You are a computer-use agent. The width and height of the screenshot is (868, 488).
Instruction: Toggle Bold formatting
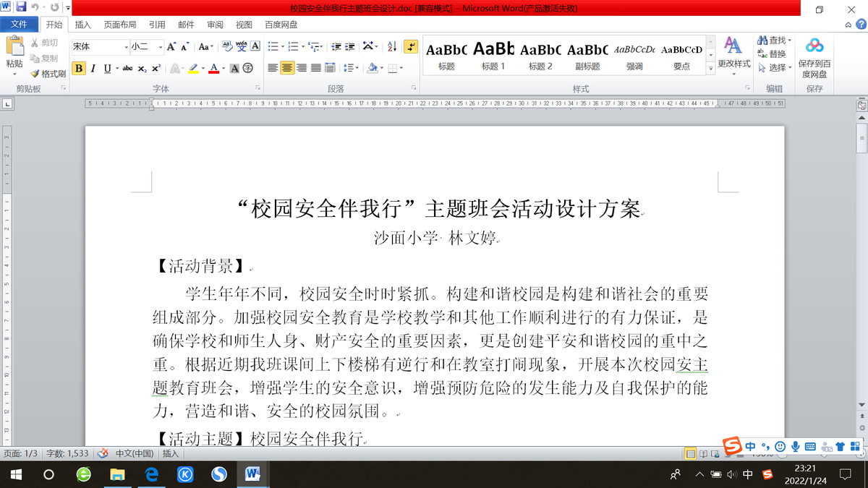click(79, 69)
